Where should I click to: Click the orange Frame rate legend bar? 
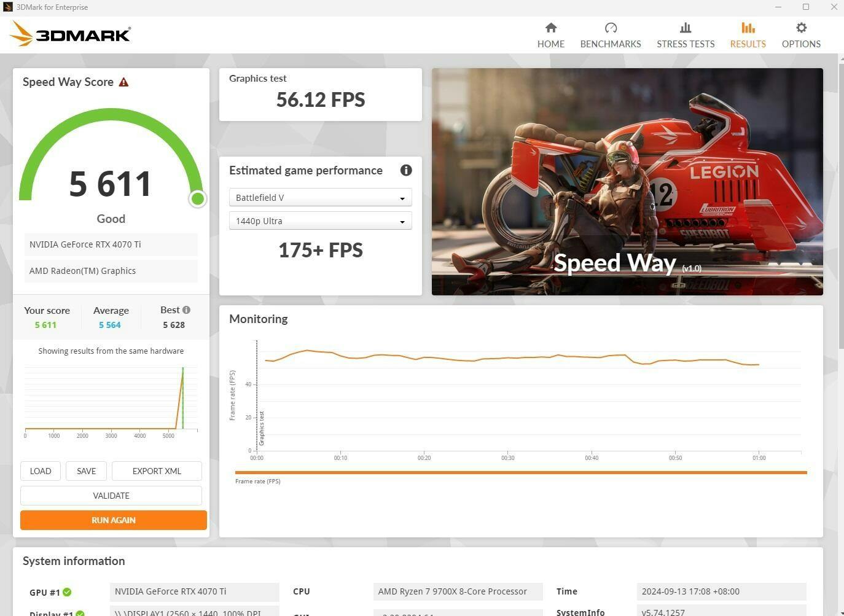521,472
